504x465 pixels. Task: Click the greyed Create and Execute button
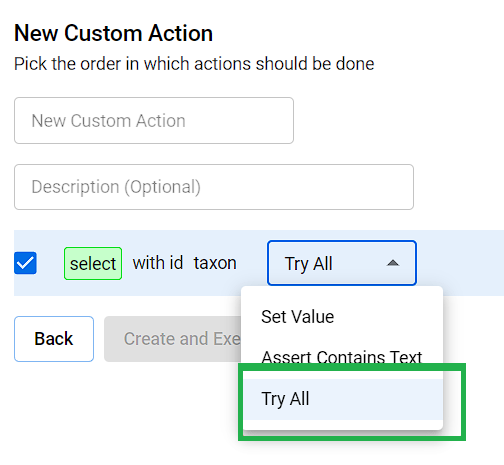click(173, 339)
